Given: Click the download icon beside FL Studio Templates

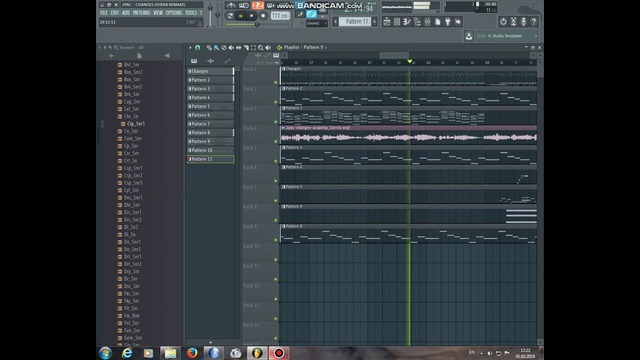Looking at the screenshot, I should pos(469,36).
